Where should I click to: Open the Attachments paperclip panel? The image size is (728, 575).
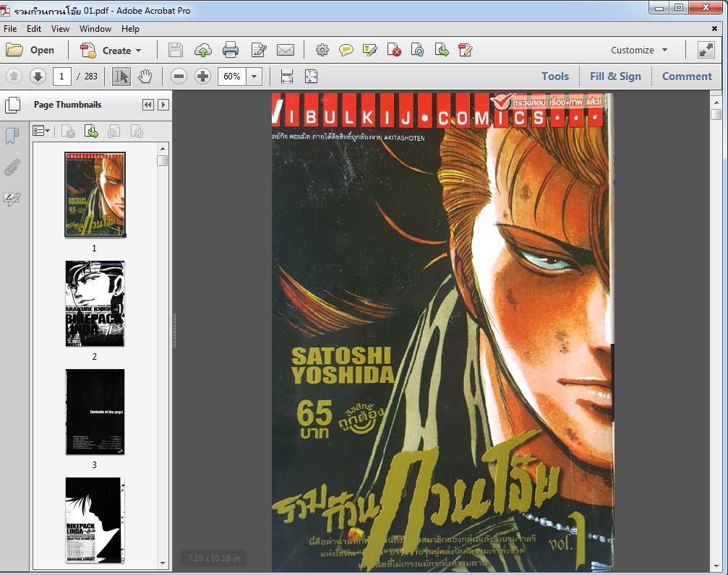12,168
